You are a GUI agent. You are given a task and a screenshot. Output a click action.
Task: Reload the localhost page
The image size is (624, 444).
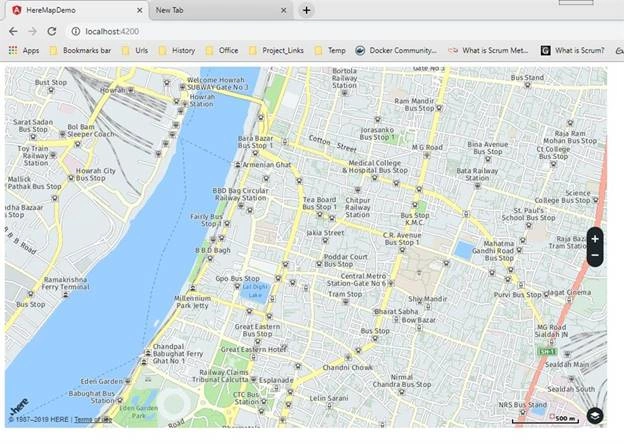point(52,31)
